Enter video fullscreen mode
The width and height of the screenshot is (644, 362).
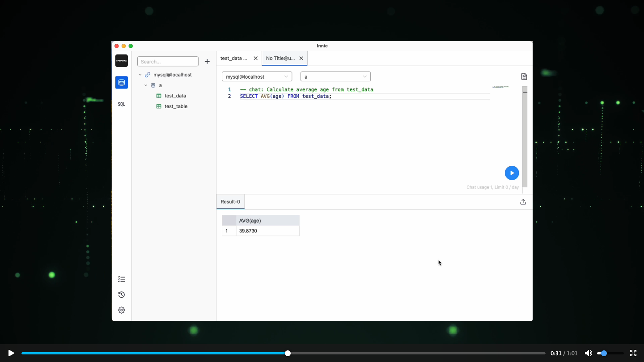point(633,353)
